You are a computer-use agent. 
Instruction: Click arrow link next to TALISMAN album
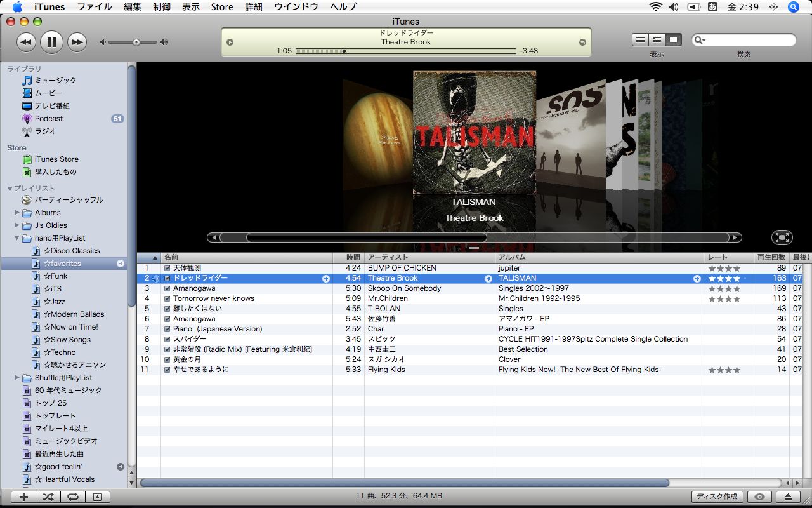pos(697,279)
